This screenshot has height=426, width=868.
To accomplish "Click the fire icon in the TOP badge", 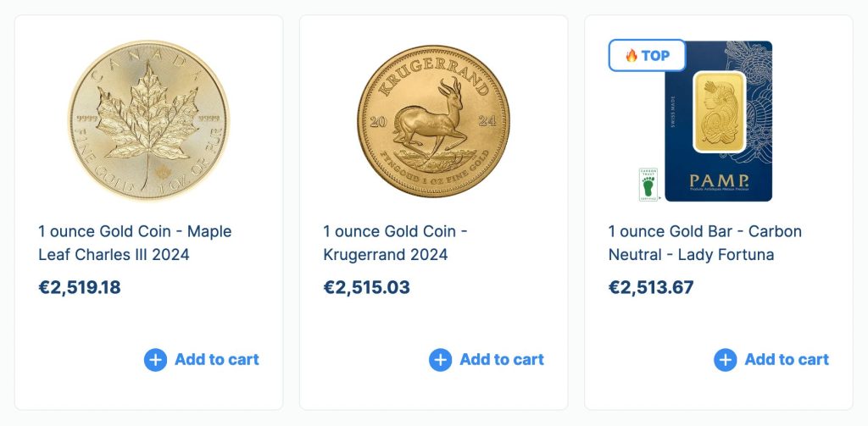I will coord(631,56).
